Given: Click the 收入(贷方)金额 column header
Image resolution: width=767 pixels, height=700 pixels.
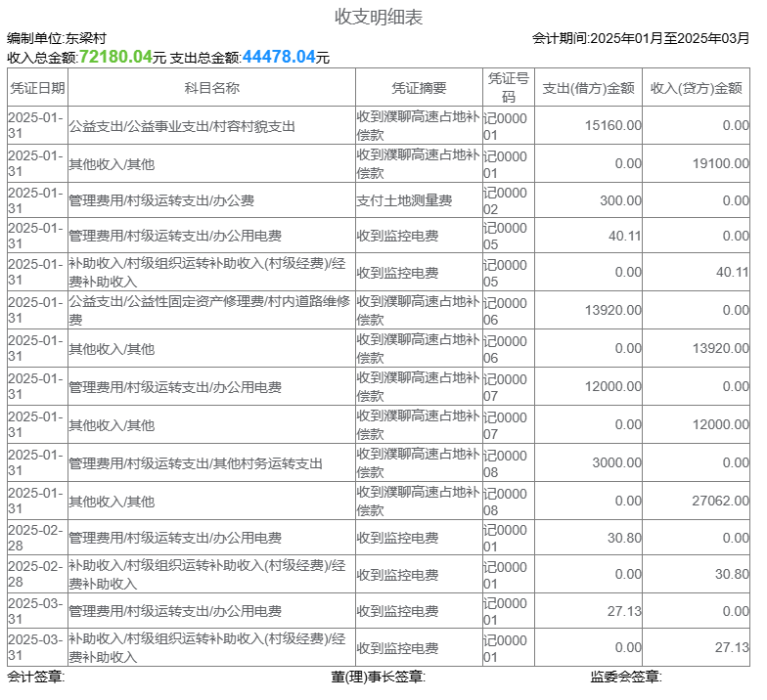Looking at the screenshot, I should [x=696, y=88].
